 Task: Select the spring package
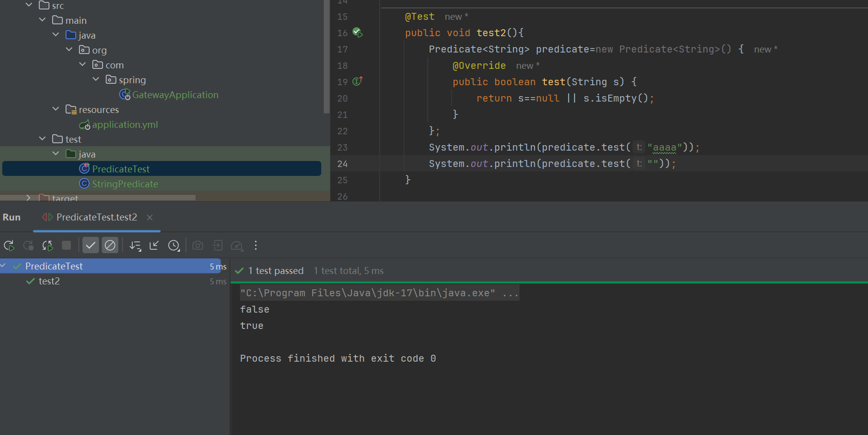click(x=132, y=80)
